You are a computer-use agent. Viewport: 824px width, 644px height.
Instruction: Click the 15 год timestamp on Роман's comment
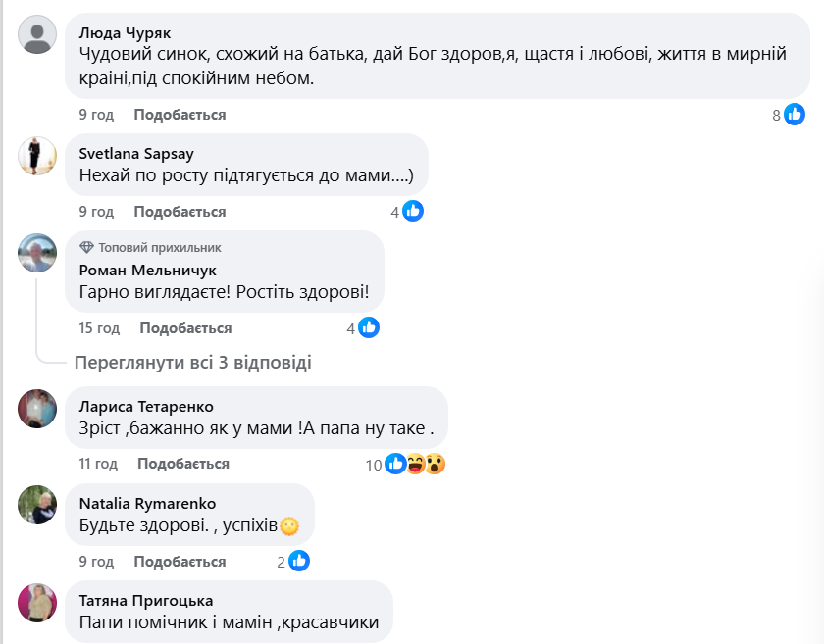[99, 328]
